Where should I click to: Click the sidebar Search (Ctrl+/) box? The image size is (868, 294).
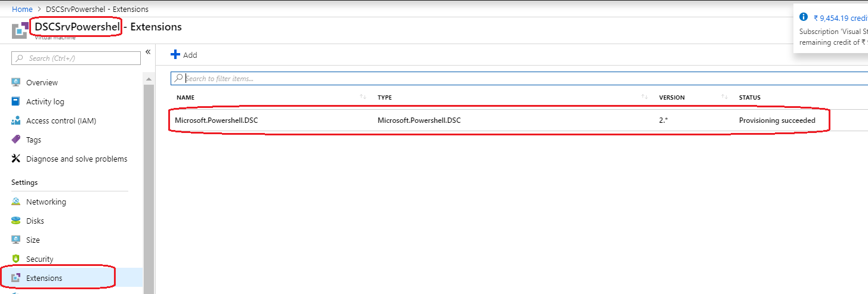click(76, 58)
